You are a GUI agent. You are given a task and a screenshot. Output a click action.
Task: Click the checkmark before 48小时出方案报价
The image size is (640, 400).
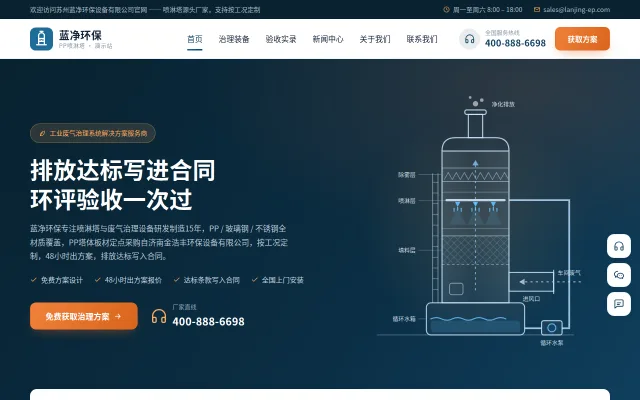point(98,280)
